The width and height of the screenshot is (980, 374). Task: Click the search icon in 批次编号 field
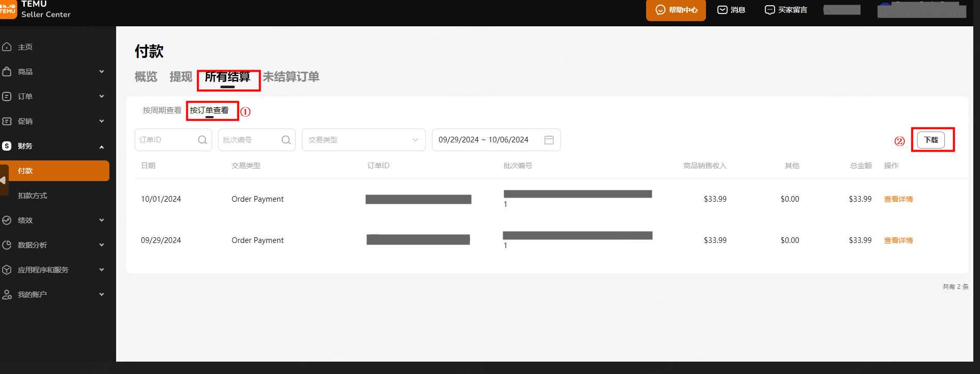point(286,140)
